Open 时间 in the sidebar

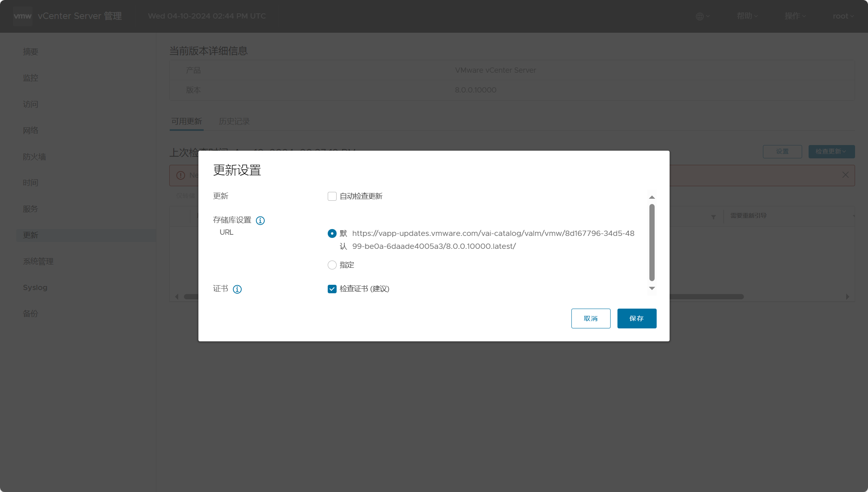[x=31, y=183]
